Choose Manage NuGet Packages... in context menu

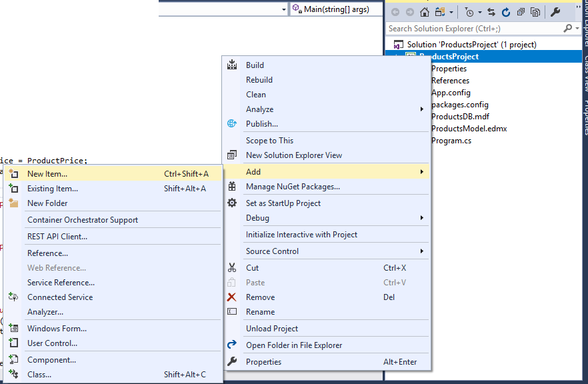(x=293, y=187)
